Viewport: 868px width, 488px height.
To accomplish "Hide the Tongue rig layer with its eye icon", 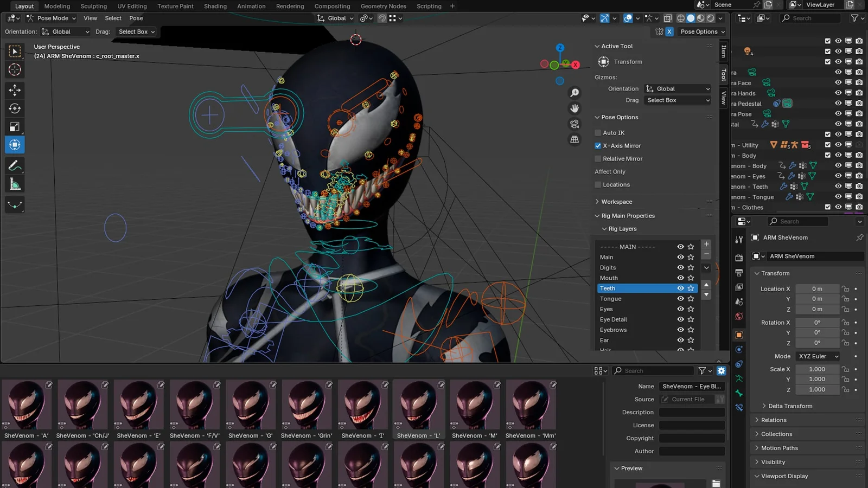I will [x=680, y=299].
